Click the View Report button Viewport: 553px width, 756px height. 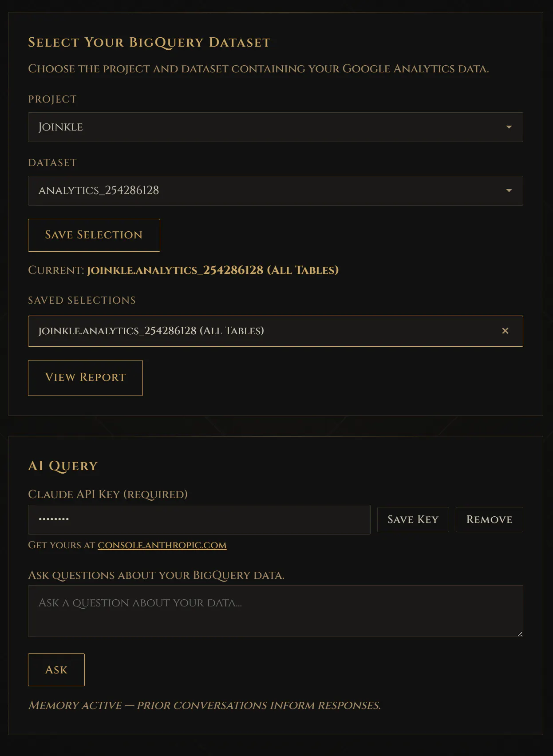(x=85, y=378)
